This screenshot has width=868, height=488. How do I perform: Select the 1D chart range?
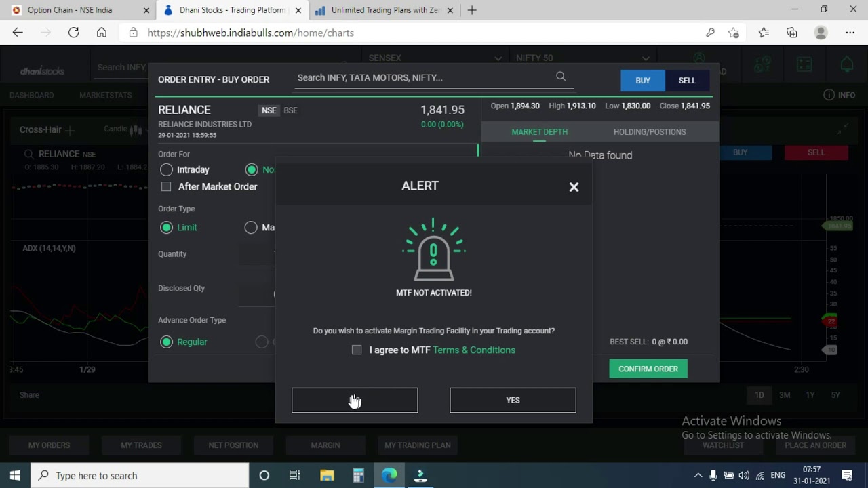[759, 395]
